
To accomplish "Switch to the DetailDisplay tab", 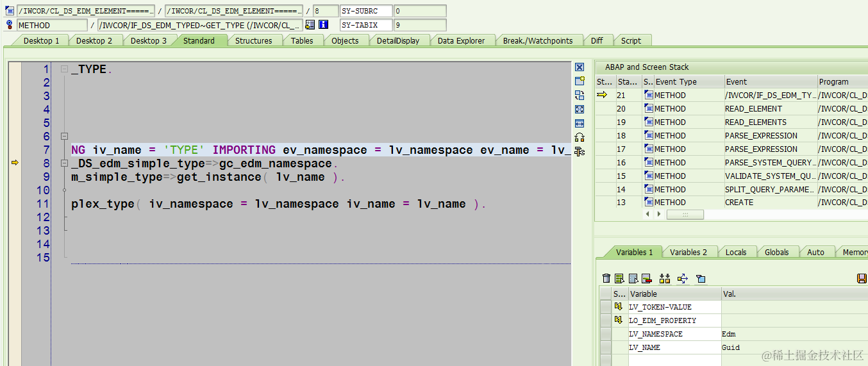I will pyautogui.click(x=397, y=40).
